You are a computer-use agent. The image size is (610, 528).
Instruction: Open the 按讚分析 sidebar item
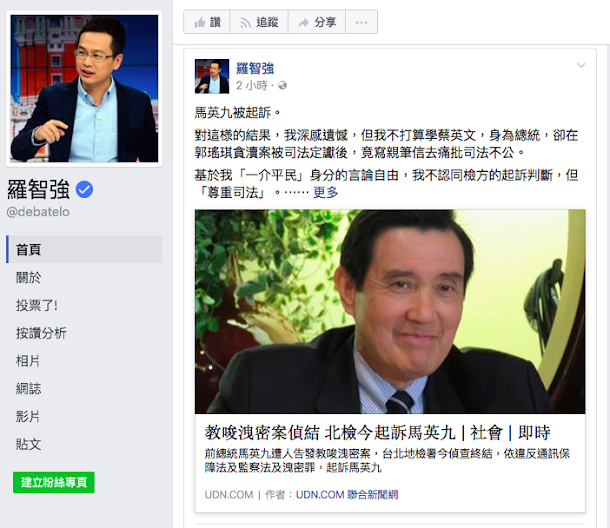click(41, 333)
